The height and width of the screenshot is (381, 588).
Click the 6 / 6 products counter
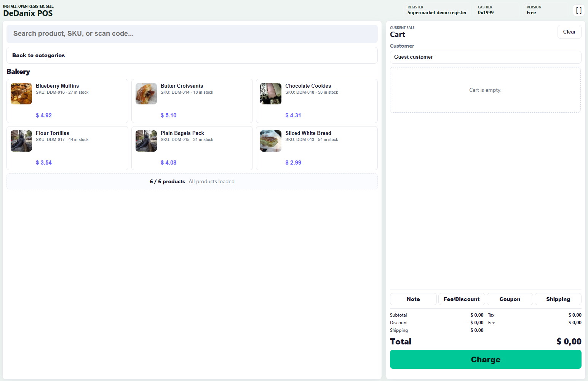167,181
